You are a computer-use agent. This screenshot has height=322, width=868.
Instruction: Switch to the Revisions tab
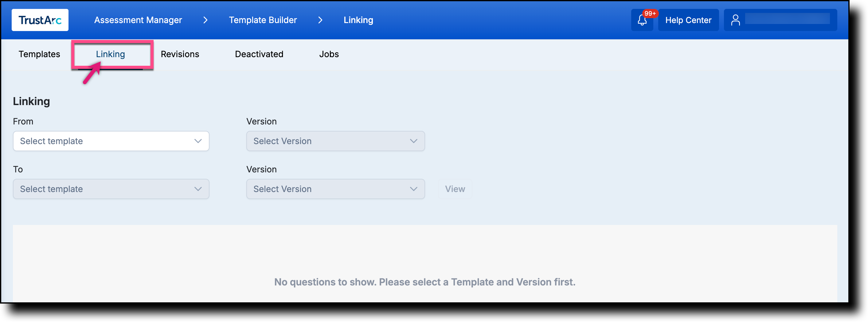pos(180,54)
